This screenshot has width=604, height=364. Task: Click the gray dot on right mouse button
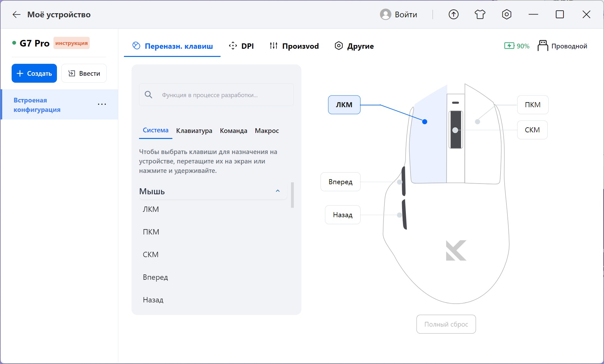click(478, 122)
